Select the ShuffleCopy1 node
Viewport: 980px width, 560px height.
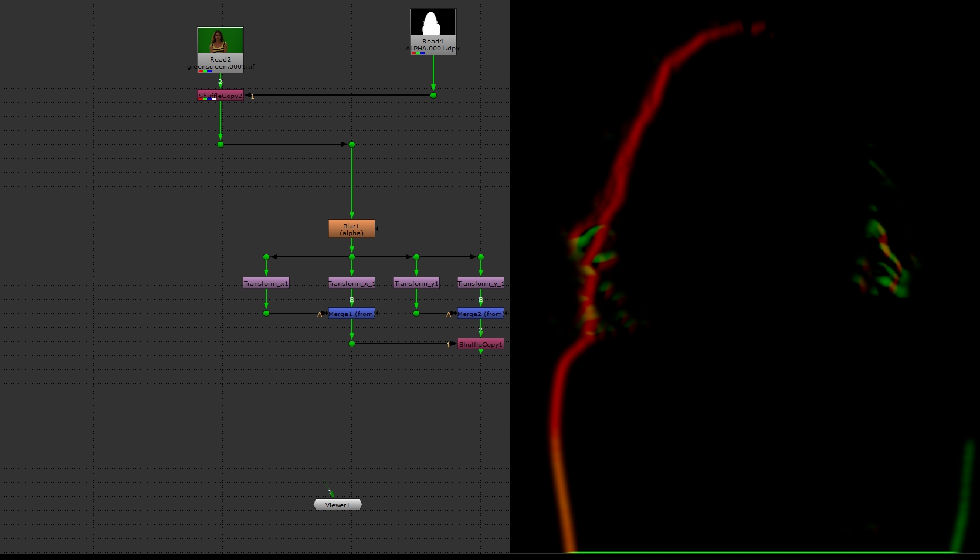(x=480, y=344)
